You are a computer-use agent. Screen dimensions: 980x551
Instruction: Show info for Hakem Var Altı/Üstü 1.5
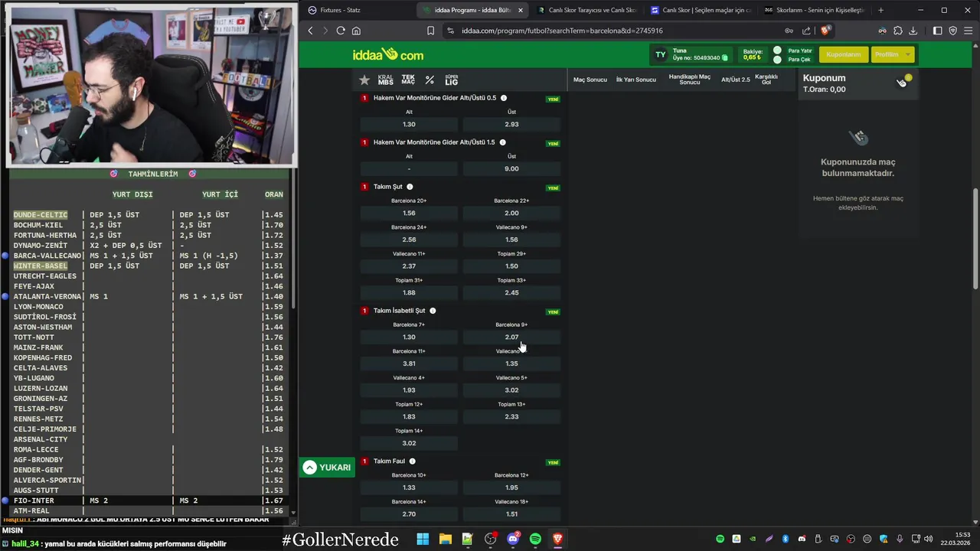(x=502, y=142)
